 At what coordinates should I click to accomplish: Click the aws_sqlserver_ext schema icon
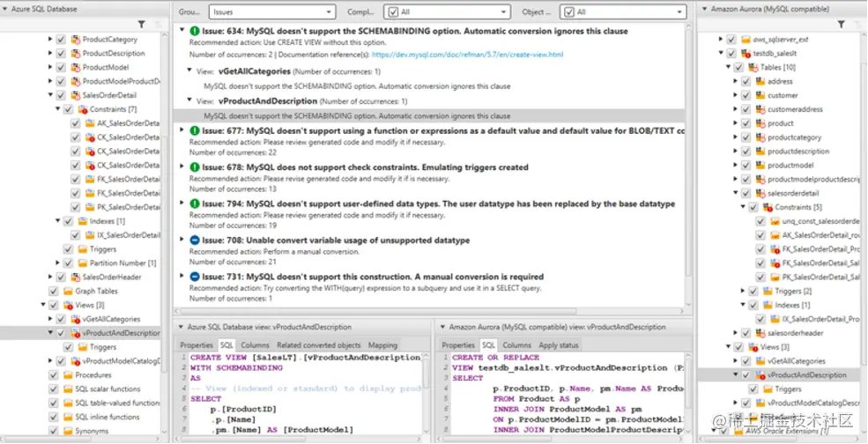pos(746,40)
